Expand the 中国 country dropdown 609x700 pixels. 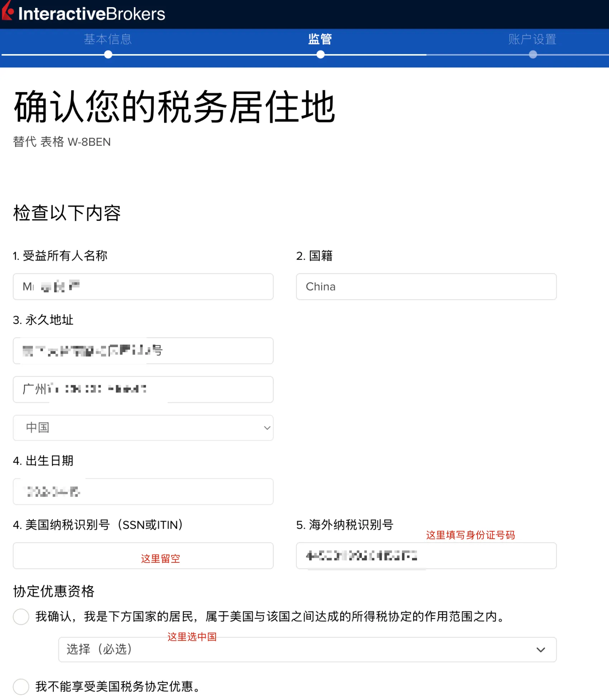(x=143, y=427)
